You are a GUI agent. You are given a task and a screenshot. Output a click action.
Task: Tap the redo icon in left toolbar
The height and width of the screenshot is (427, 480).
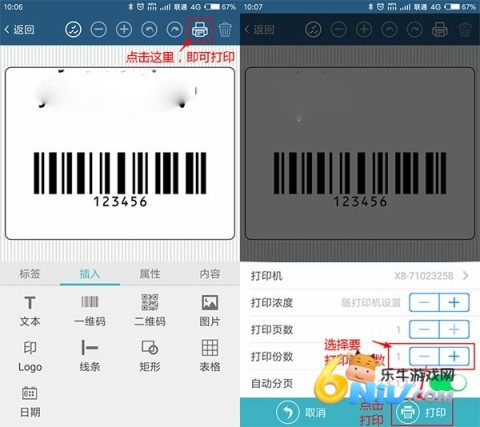[175, 30]
